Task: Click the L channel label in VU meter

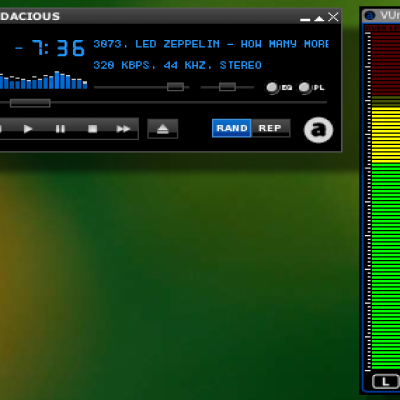Action: coord(386,381)
